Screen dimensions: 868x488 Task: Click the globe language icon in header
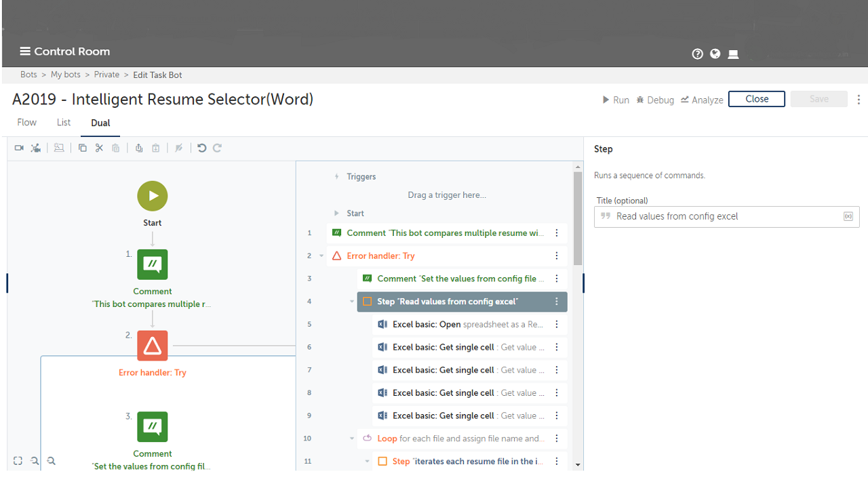pyautogui.click(x=715, y=54)
